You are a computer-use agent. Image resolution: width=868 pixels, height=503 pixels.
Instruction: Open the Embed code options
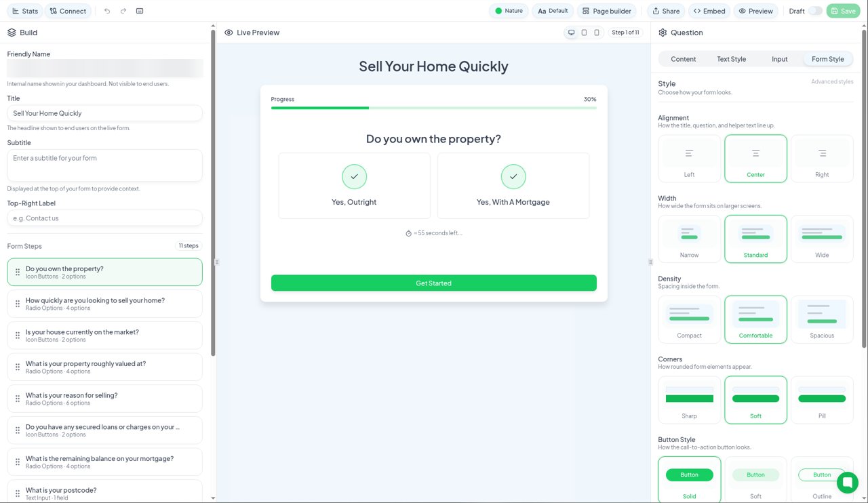click(709, 11)
